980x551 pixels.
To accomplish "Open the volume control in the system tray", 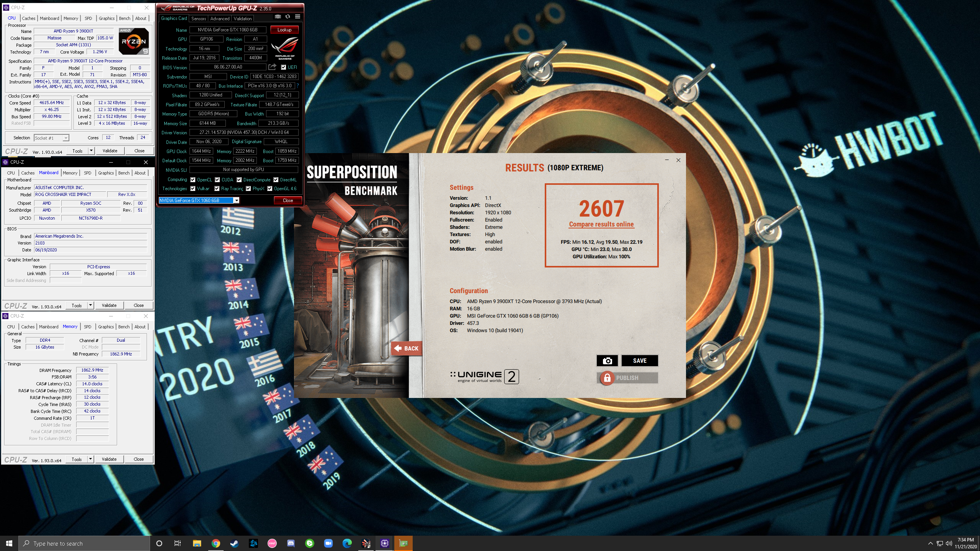I will 949,543.
